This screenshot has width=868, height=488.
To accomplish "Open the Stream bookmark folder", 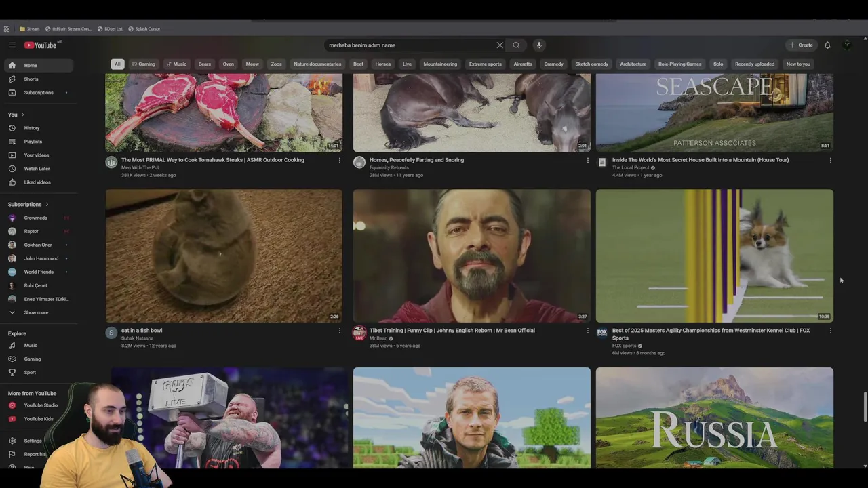I will pyautogui.click(x=29, y=29).
